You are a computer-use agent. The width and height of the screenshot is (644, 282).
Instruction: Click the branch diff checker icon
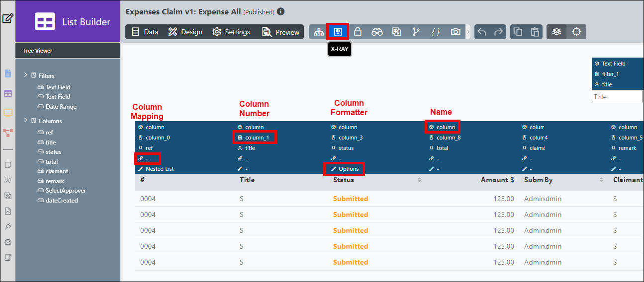[x=416, y=32]
